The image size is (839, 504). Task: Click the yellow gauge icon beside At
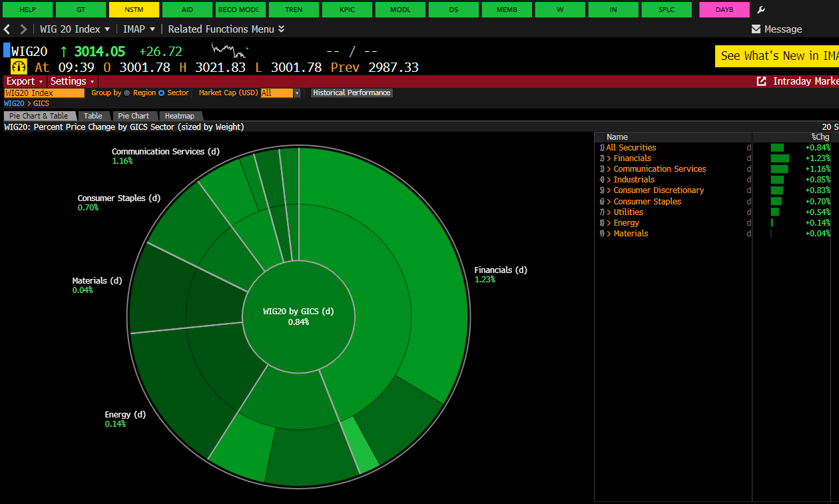click(19, 67)
